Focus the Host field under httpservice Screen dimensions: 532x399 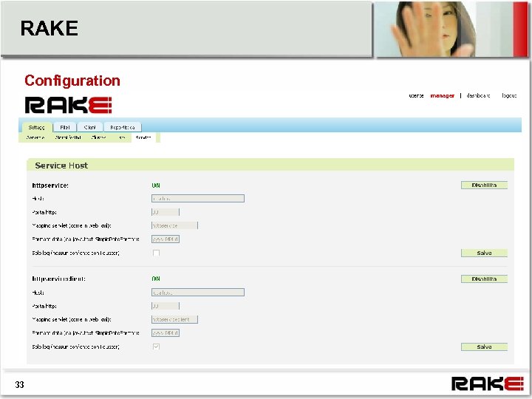198,199
